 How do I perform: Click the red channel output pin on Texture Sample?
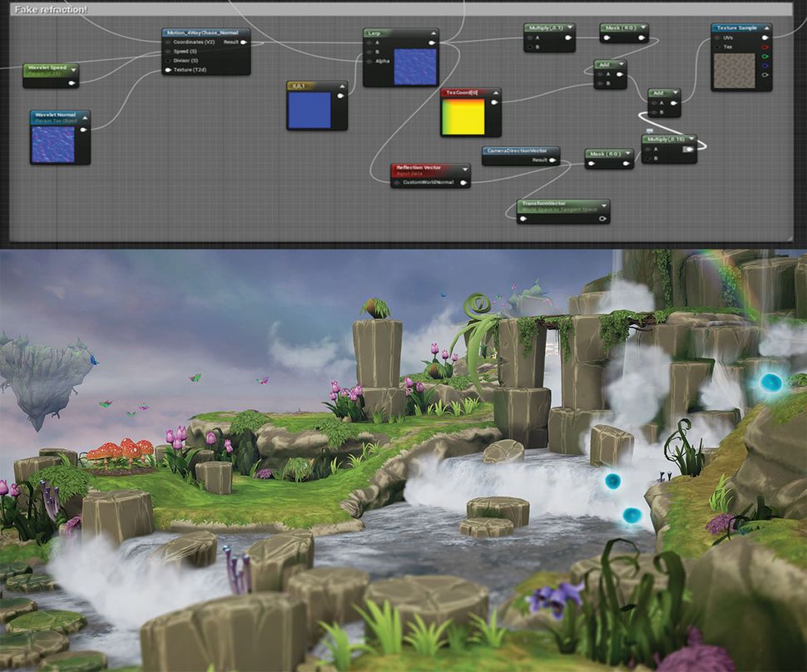765,47
